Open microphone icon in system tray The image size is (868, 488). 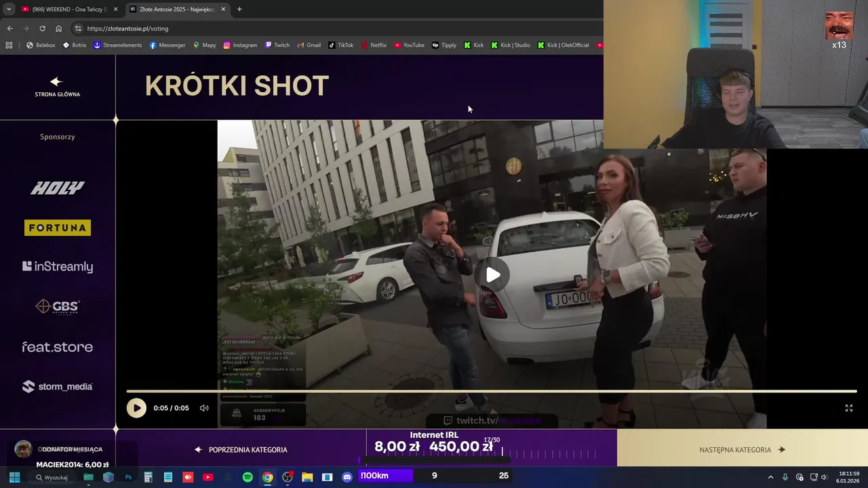tap(785, 477)
